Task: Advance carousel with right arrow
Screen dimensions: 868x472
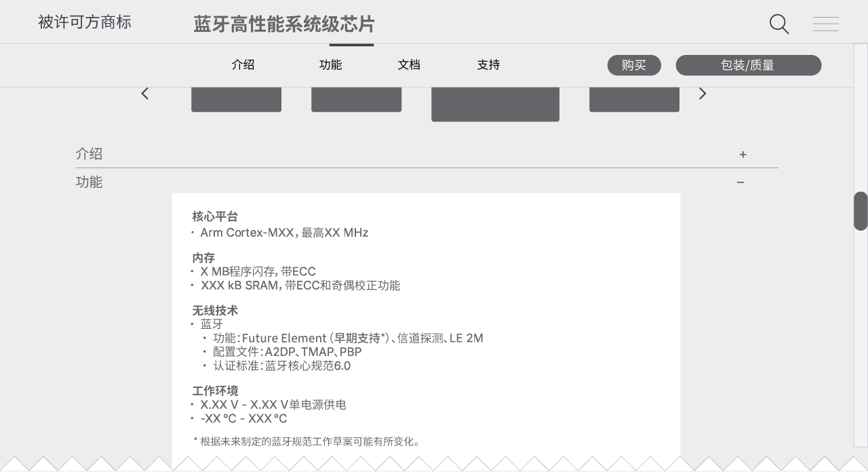Action: click(703, 94)
